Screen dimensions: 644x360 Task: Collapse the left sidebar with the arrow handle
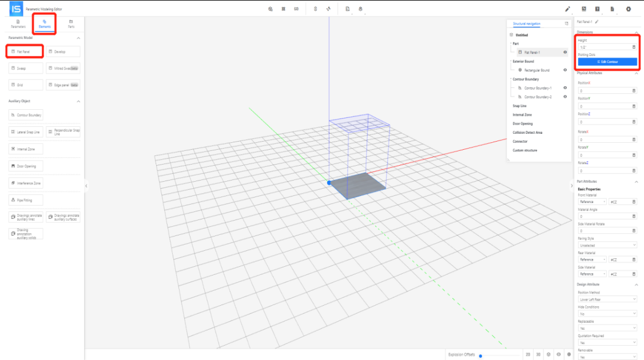(x=86, y=185)
